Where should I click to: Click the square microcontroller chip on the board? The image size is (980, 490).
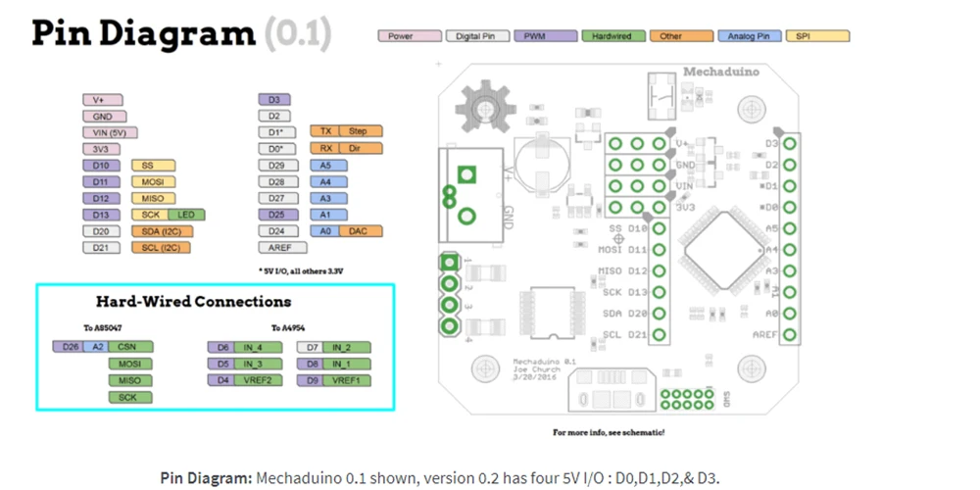pos(725,250)
